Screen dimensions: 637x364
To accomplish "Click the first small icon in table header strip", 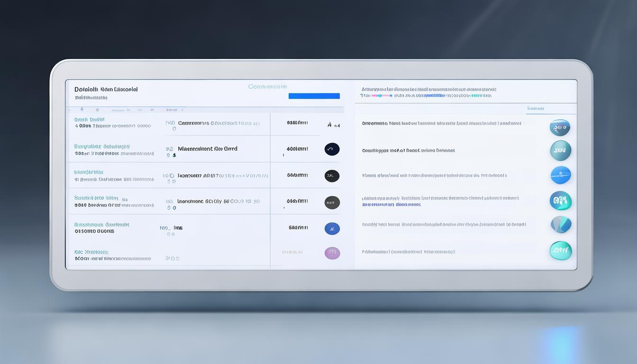I will click(82, 109).
